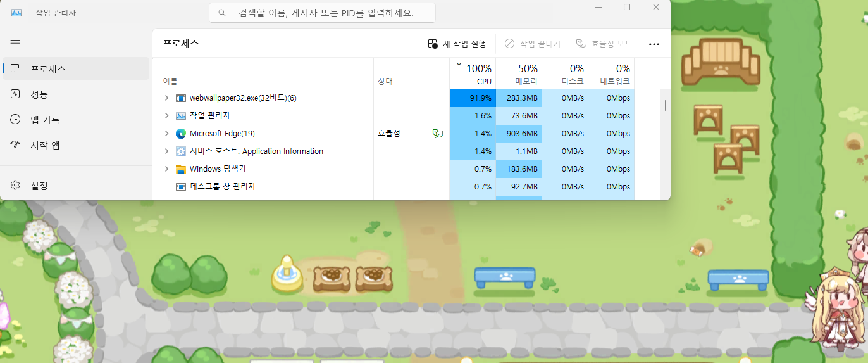Expand the Microsoft Edge(19) process group
868x363 pixels.
(166, 134)
